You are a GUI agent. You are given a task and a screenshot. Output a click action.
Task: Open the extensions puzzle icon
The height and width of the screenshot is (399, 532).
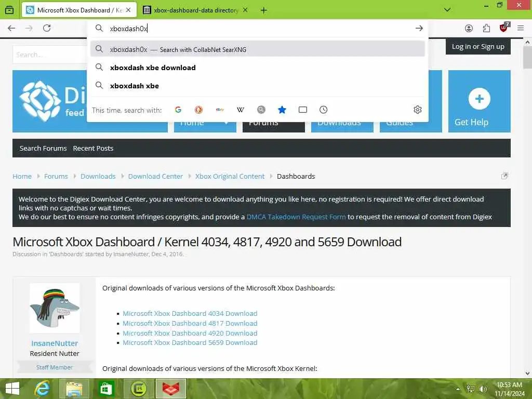click(x=486, y=28)
